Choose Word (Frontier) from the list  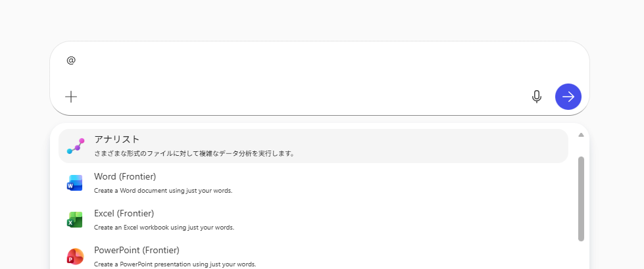tap(125, 176)
